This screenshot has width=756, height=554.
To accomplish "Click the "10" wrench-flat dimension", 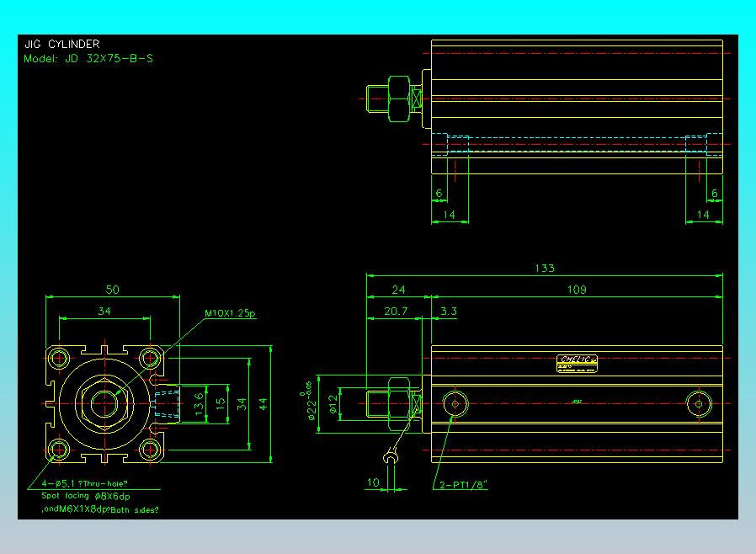I will (x=373, y=482).
